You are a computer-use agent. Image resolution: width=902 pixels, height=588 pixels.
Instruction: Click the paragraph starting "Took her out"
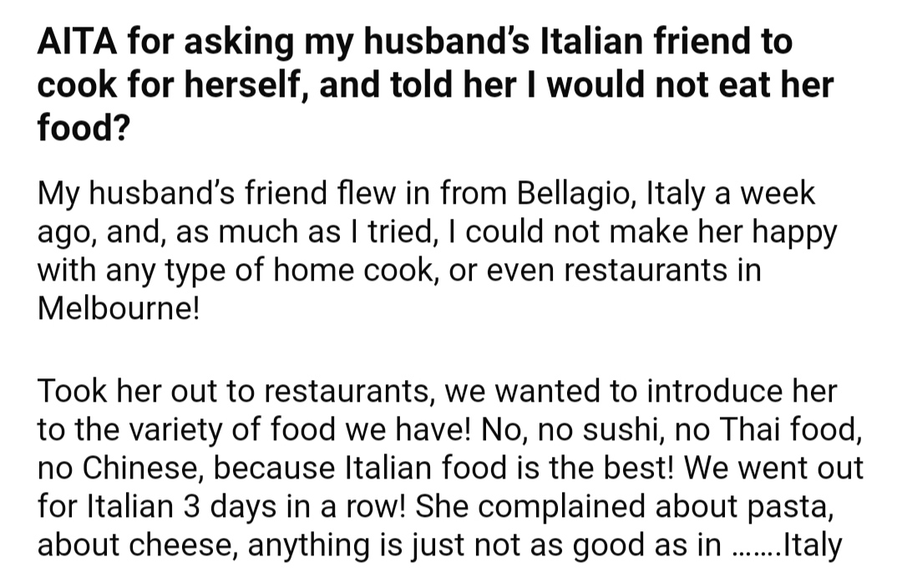(450, 467)
